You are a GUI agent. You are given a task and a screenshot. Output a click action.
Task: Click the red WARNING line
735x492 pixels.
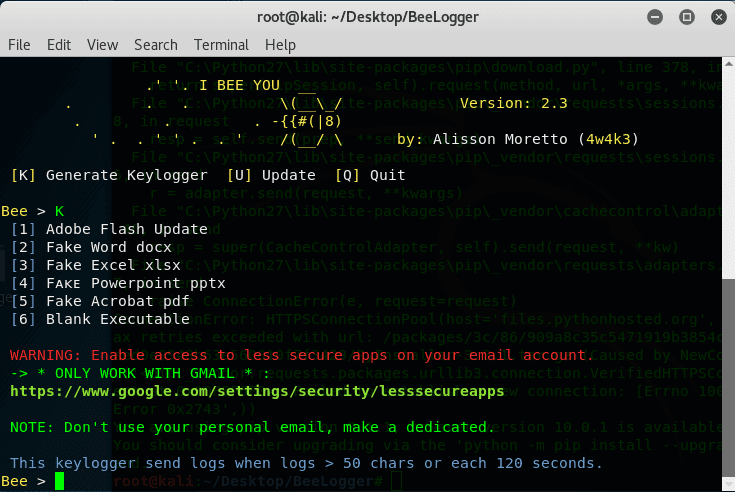[x=301, y=355]
